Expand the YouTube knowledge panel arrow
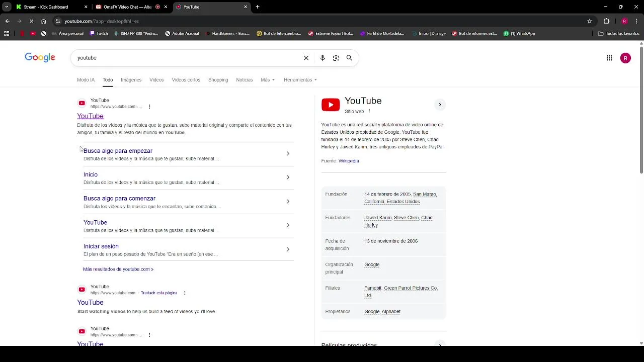 pos(440,105)
